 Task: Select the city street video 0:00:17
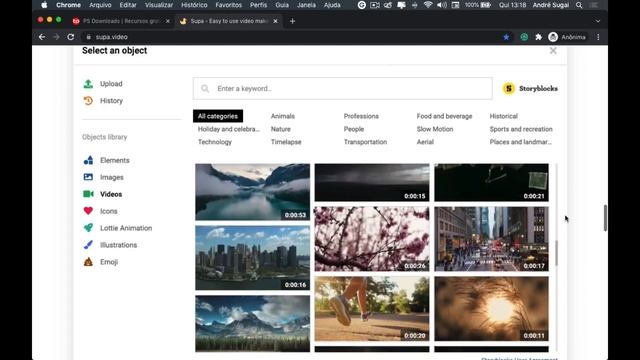point(491,239)
